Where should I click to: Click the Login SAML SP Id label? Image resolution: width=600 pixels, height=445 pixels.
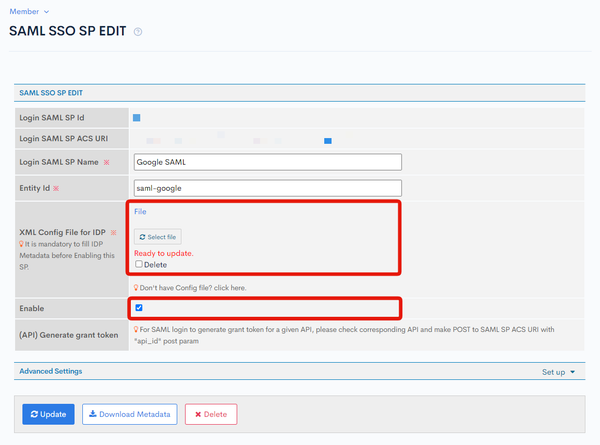coord(52,118)
